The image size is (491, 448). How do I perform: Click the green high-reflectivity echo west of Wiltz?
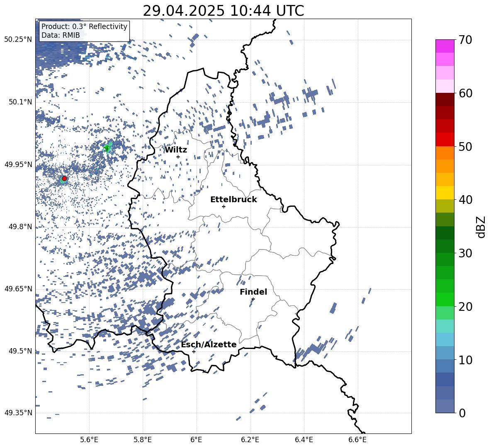[x=107, y=148]
